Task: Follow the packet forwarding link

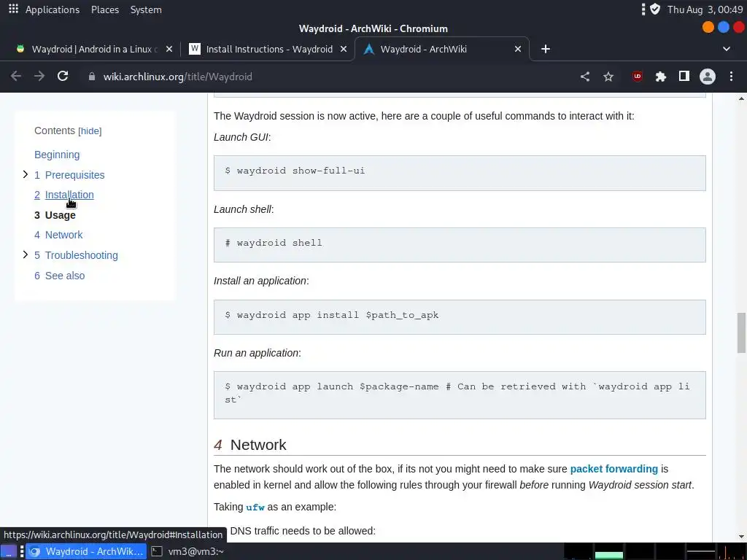Action: tap(614, 469)
